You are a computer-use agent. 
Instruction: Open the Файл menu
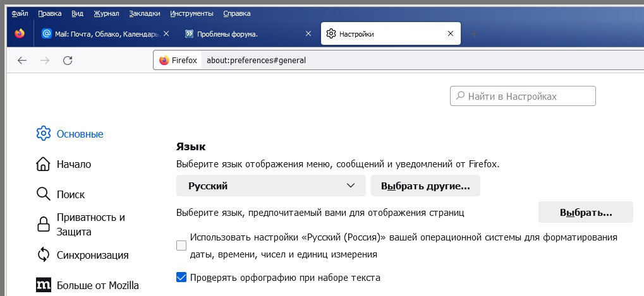coord(20,13)
